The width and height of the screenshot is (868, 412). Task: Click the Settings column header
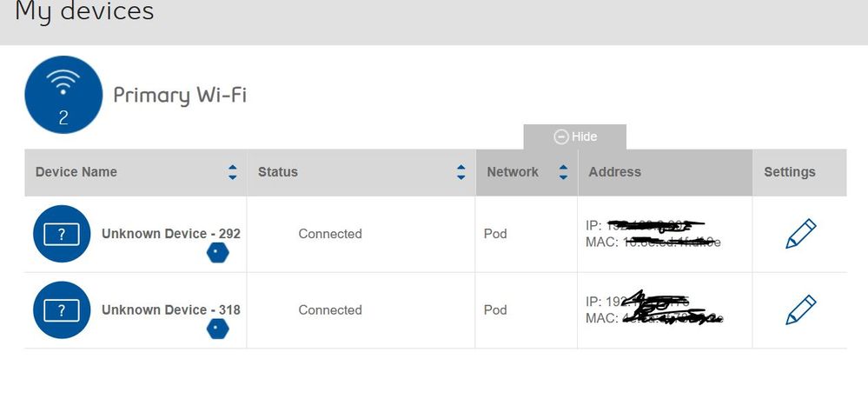coord(789,172)
